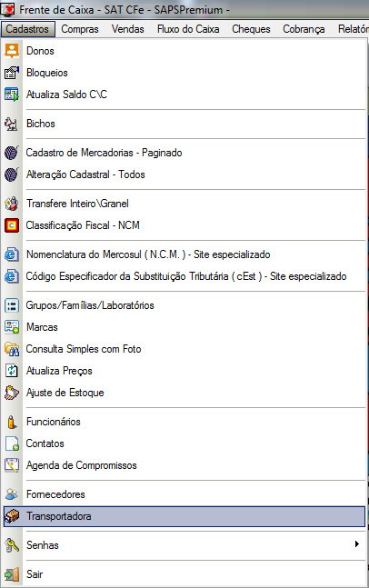Screen dimensions: 369x588
Task: Click the Consulta Simples com Foto binoculars icon
Action: point(12,349)
